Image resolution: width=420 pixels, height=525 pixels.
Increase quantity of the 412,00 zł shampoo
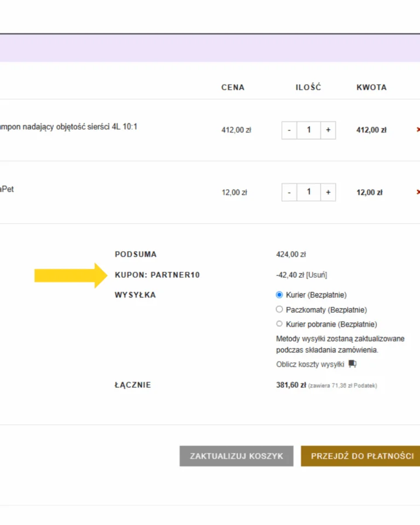(328, 130)
